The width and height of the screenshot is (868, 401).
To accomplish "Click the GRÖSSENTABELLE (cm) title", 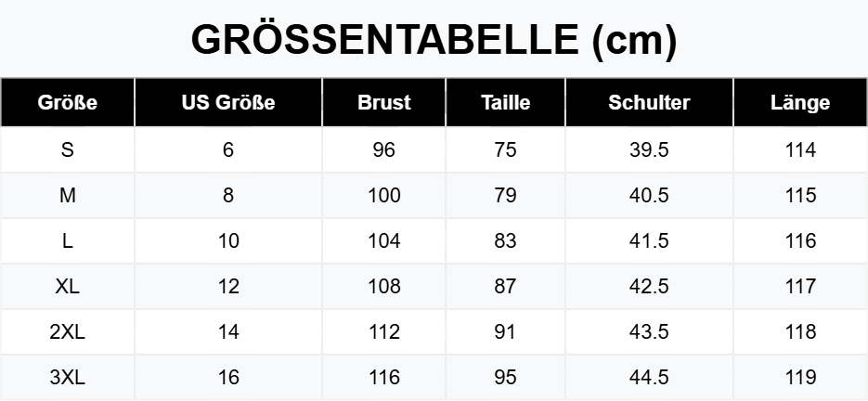I will coord(434,40).
